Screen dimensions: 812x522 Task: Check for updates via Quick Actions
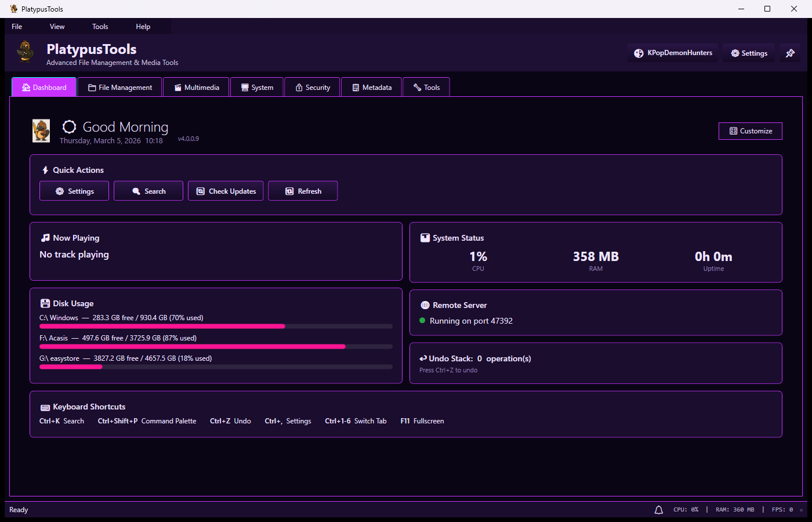pos(226,191)
